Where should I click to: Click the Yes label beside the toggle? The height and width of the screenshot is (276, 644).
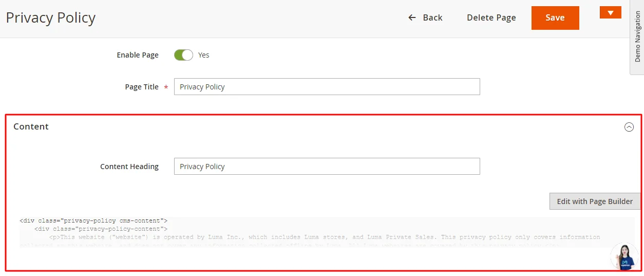click(204, 55)
